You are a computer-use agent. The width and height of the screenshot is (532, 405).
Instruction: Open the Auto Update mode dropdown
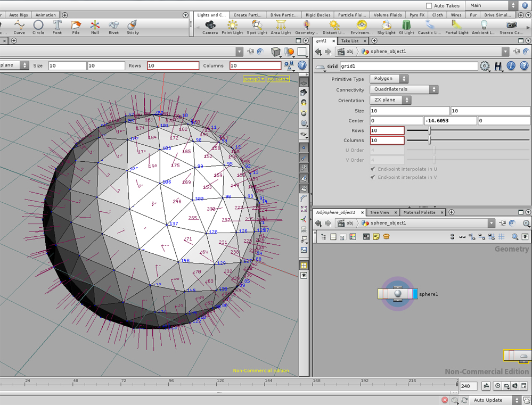click(495, 400)
